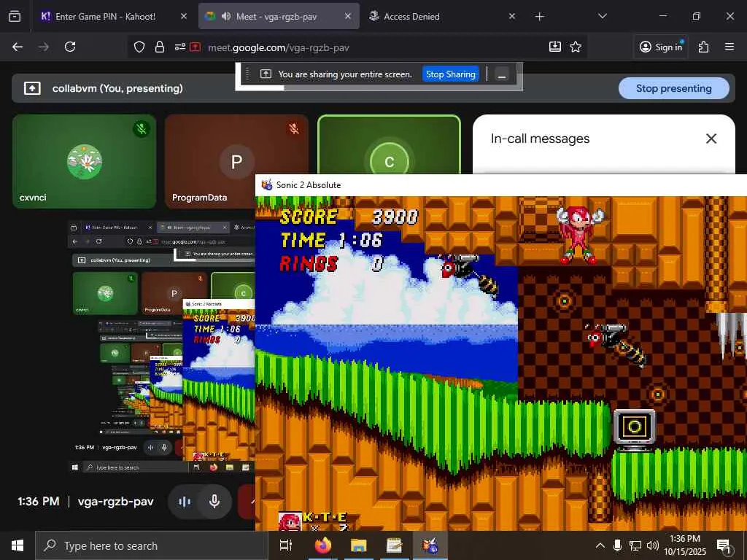
Task: Minimize the screen sharing indicator bar
Action: [x=501, y=75]
